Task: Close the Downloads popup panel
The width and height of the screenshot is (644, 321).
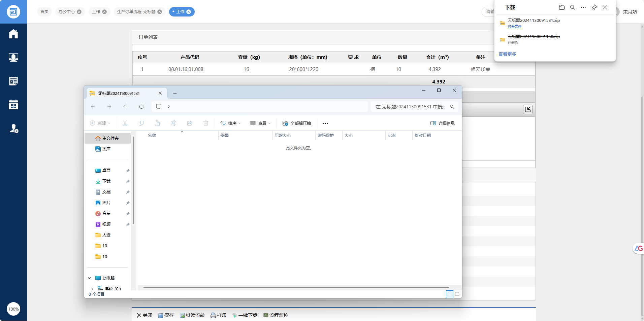Action: [x=605, y=7]
